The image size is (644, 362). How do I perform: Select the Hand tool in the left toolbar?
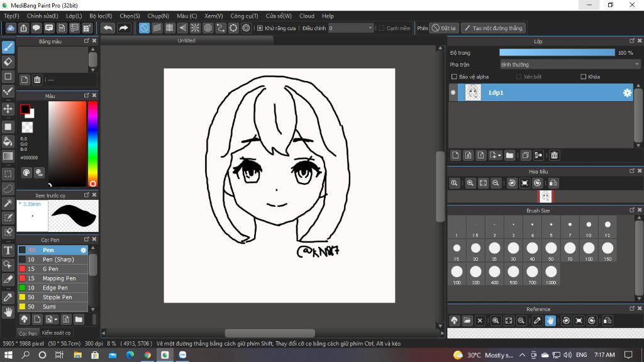click(x=8, y=312)
